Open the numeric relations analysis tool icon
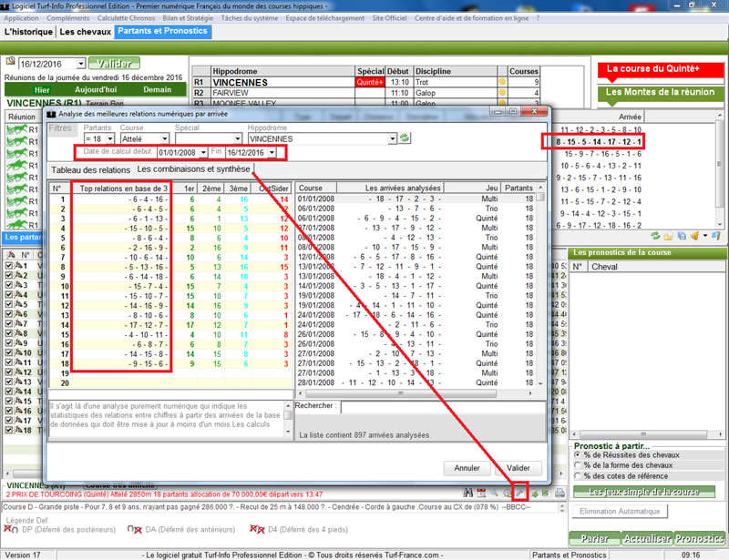729x560 pixels. (520, 493)
